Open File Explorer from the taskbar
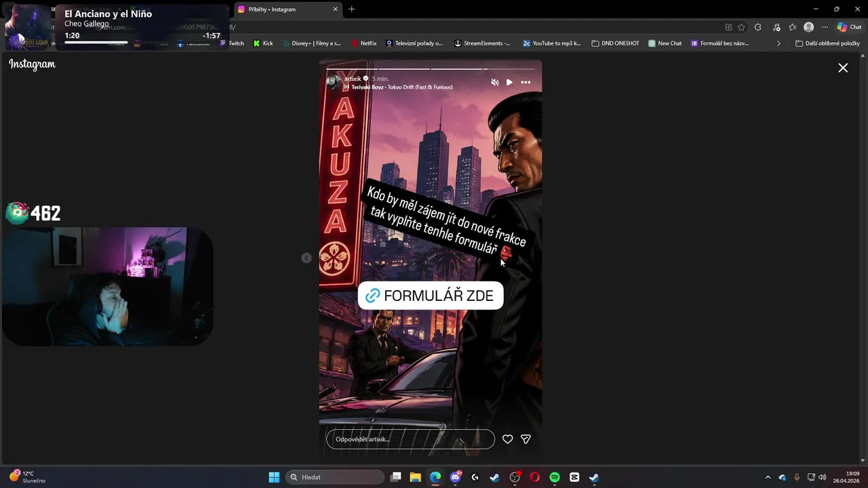 point(415,477)
